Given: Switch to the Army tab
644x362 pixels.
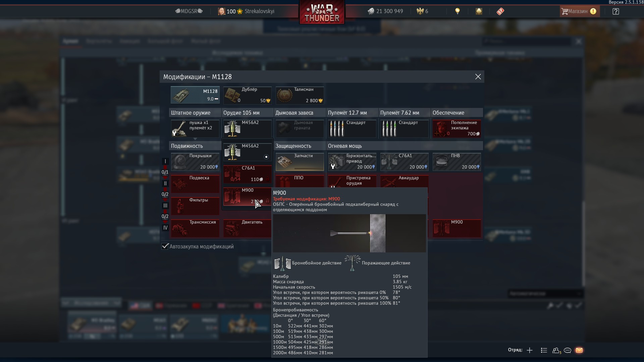Looking at the screenshot, I should click(x=70, y=41).
